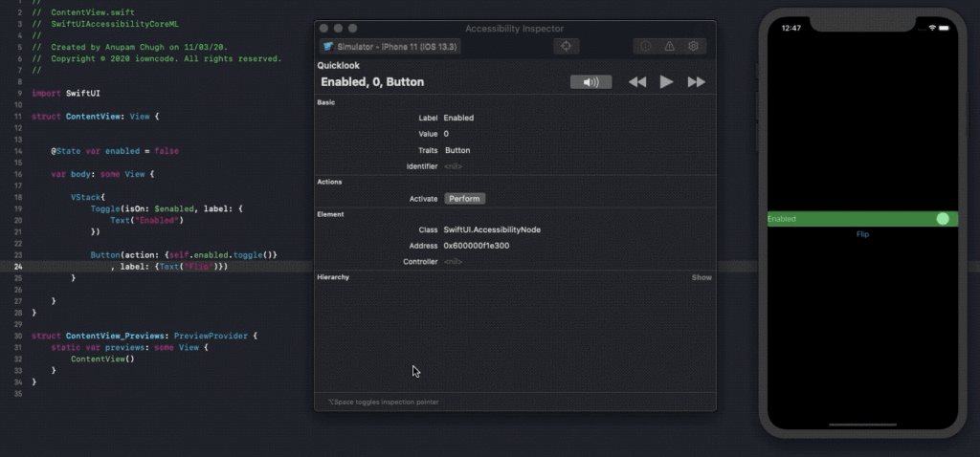The image size is (980, 457).
Task: Click the Basic section header
Action: [x=326, y=102]
